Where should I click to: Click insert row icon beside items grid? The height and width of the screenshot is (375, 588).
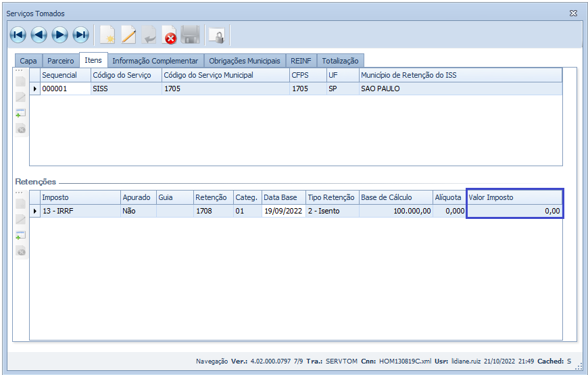[x=21, y=113]
